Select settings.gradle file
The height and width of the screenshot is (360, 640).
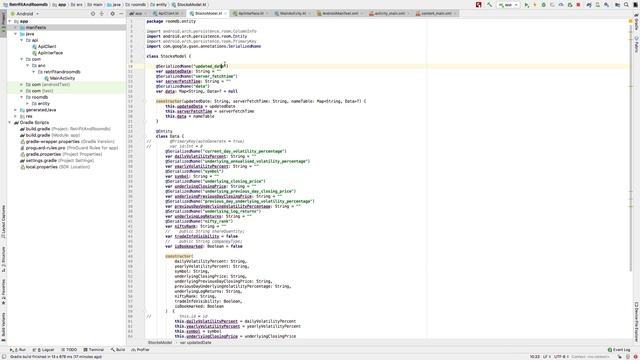tap(56, 160)
